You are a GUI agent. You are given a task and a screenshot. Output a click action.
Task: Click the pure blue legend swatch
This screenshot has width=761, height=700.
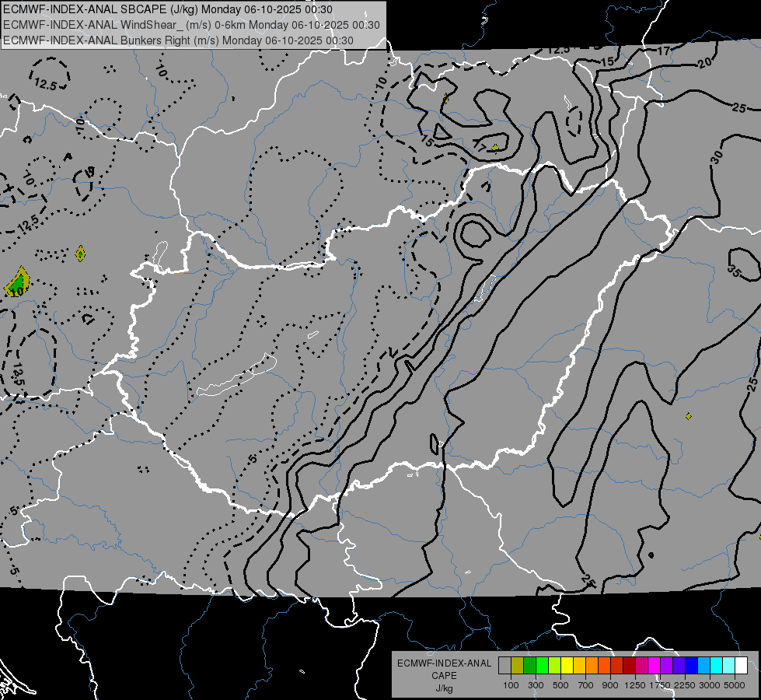(691, 665)
